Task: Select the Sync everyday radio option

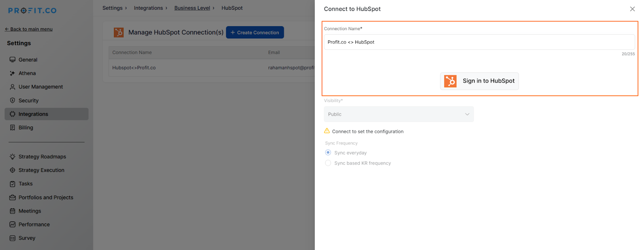Action: (x=328, y=153)
